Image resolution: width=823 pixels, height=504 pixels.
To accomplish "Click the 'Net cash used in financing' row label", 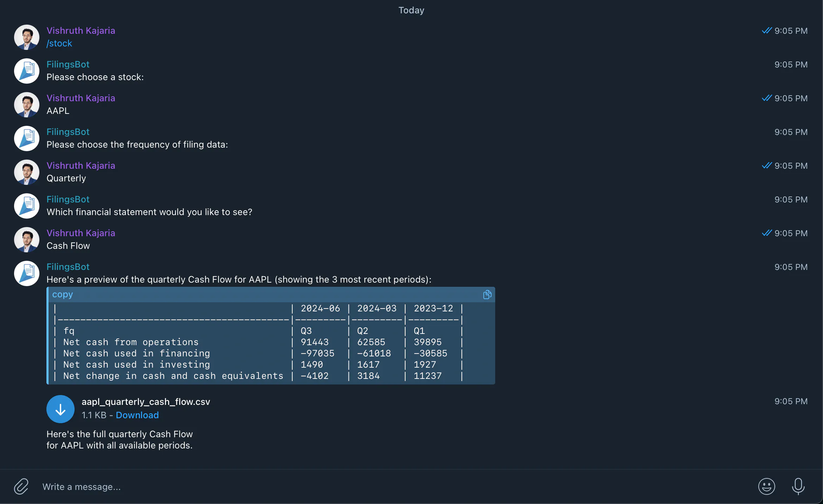I will point(136,353).
